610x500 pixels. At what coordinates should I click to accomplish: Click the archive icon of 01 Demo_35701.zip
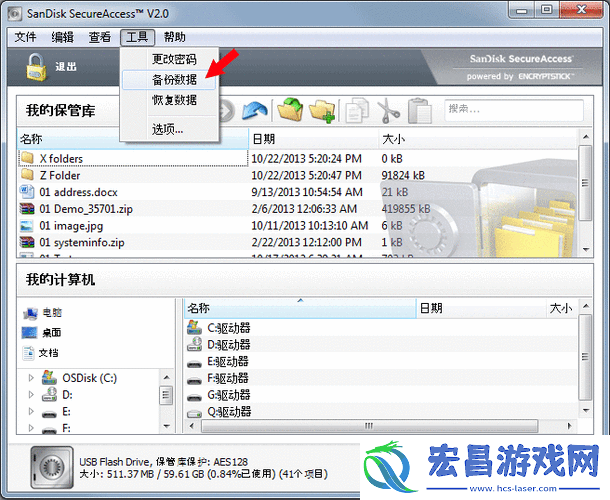[27, 209]
